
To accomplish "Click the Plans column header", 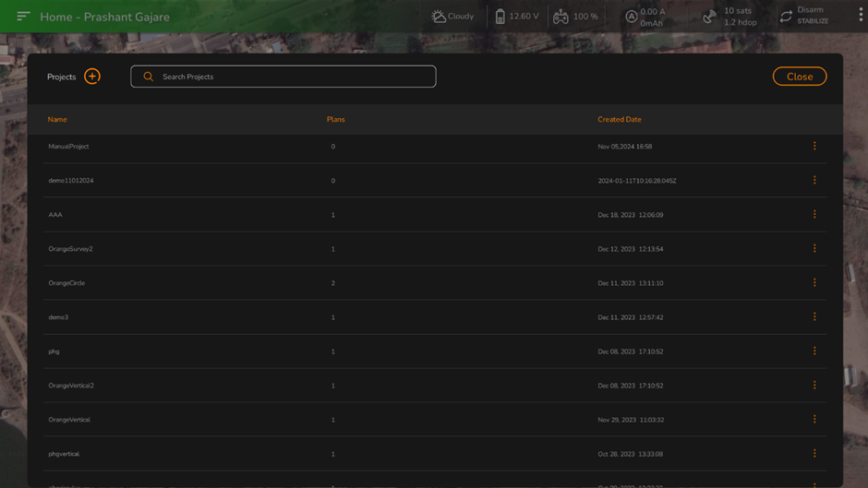I will click(335, 119).
